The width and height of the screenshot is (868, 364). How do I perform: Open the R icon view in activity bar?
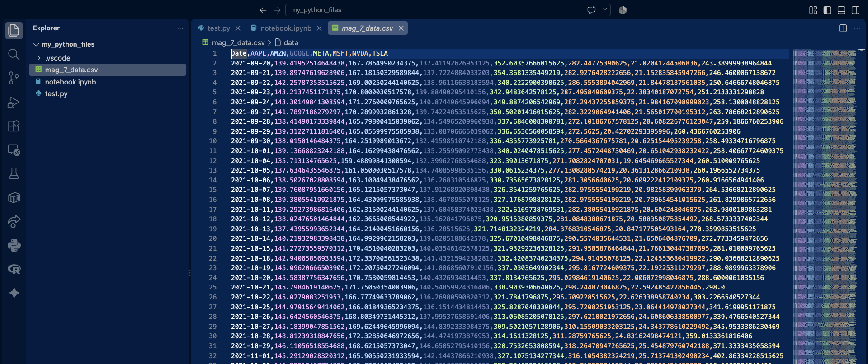tap(14, 269)
